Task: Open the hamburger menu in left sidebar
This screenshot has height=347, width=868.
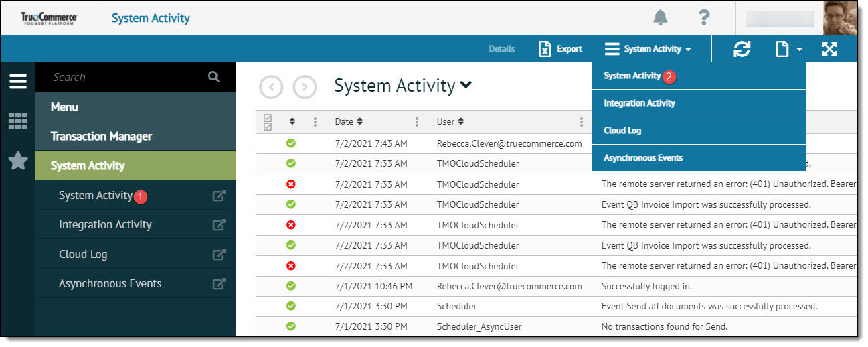Action: 17,82
